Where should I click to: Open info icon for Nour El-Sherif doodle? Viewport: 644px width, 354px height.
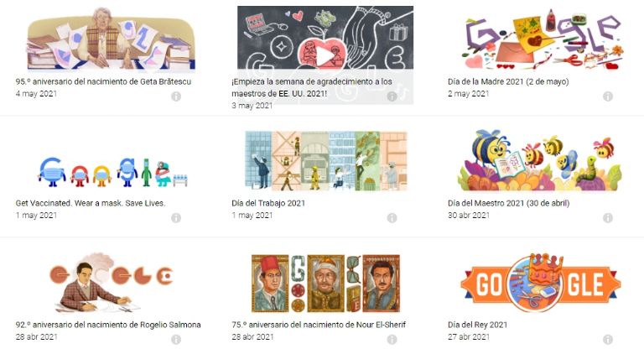pos(392,340)
